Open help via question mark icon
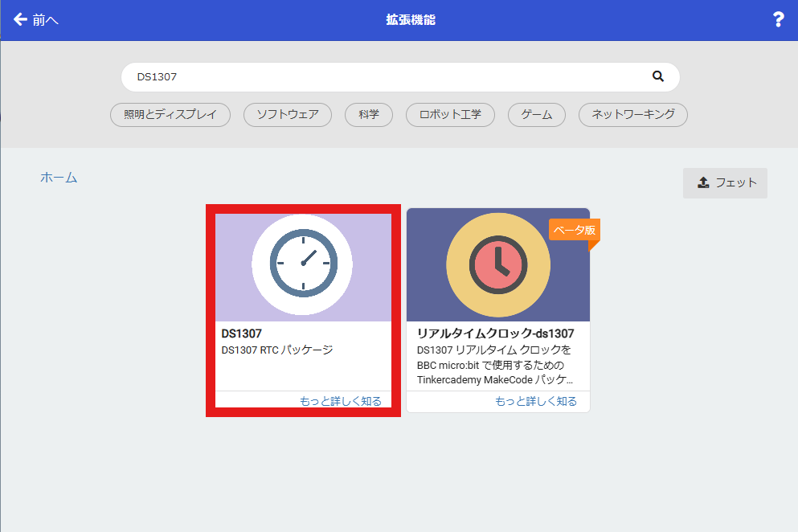Screen dimensions: 798x532 tap(778, 19)
